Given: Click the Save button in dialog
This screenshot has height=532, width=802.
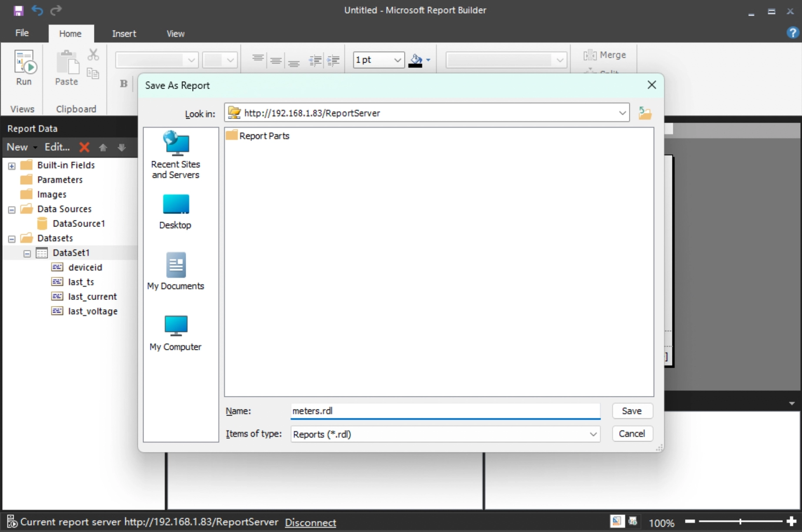Looking at the screenshot, I should click(632, 411).
